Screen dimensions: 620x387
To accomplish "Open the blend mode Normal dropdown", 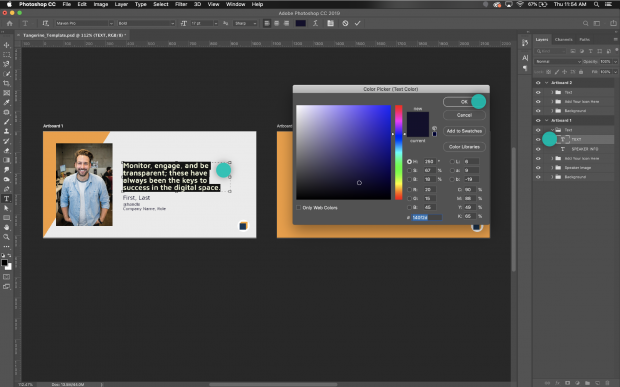I will [558, 62].
